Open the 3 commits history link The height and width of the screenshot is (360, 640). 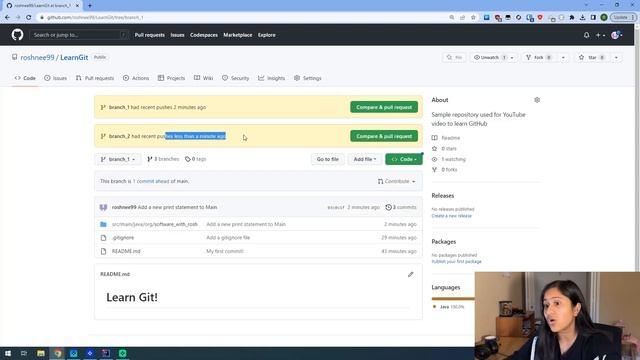[x=401, y=207]
